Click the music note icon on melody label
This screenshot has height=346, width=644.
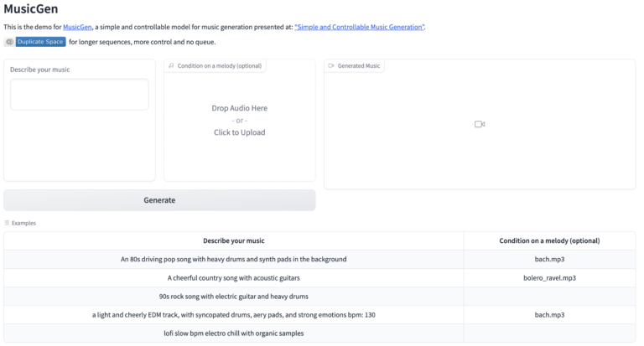pyautogui.click(x=171, y=65)
